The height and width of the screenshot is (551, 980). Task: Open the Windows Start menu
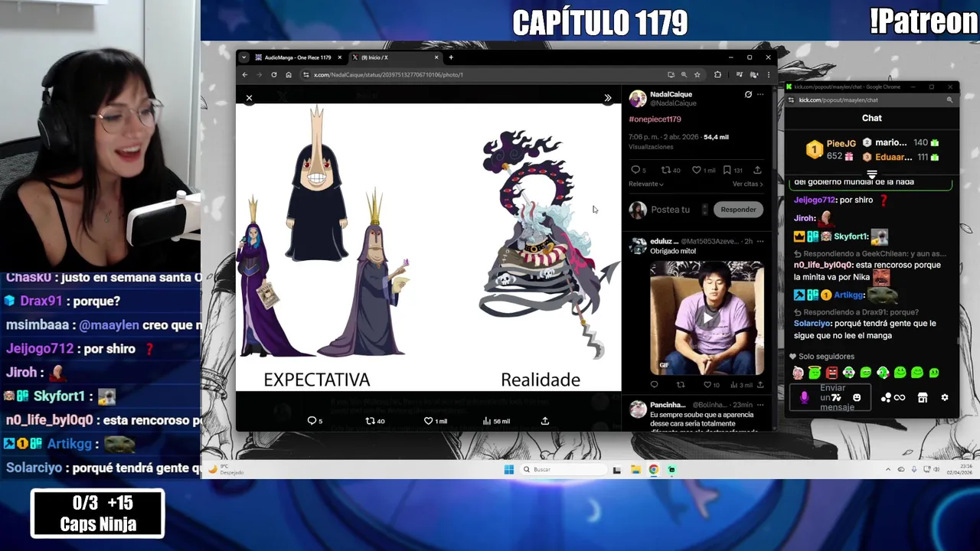pyautogui.click(x=509, y=470)
